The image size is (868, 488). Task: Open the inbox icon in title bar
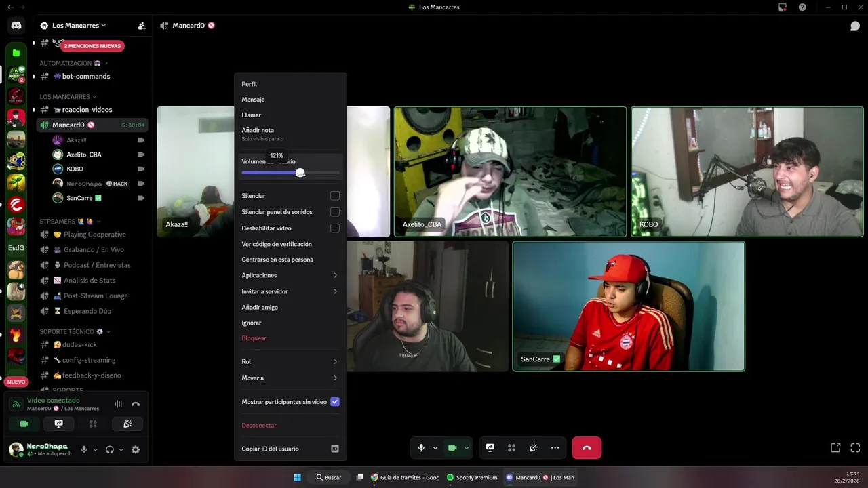click(783, 7)
